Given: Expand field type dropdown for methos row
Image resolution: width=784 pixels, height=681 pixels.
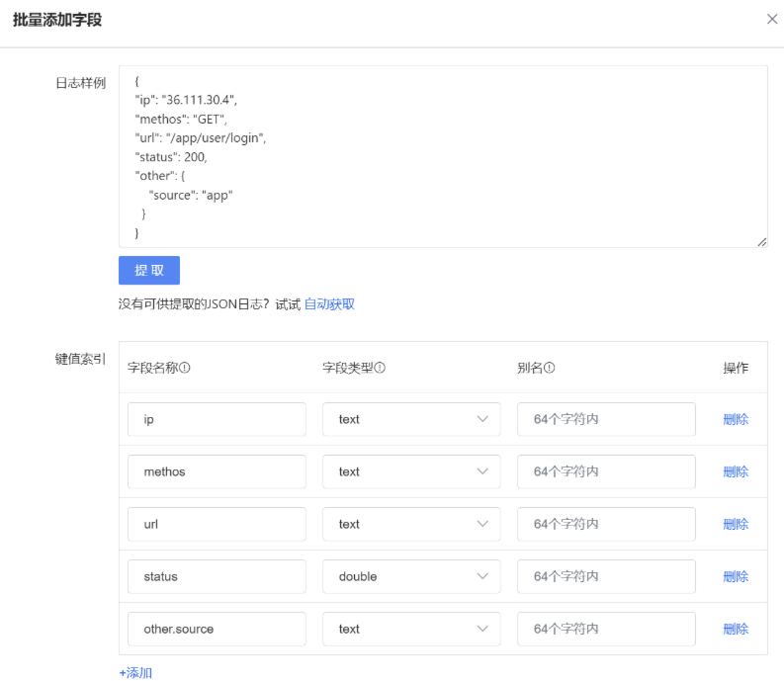Looking at the screenshot, I should pyautogui.click(x=411, y=471).
